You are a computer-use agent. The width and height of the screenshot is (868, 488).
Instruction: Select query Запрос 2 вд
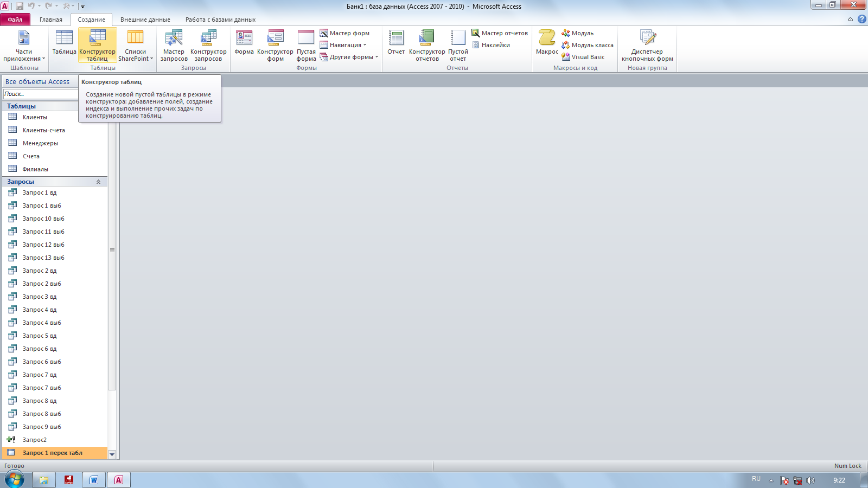click(x=55, y=271)
